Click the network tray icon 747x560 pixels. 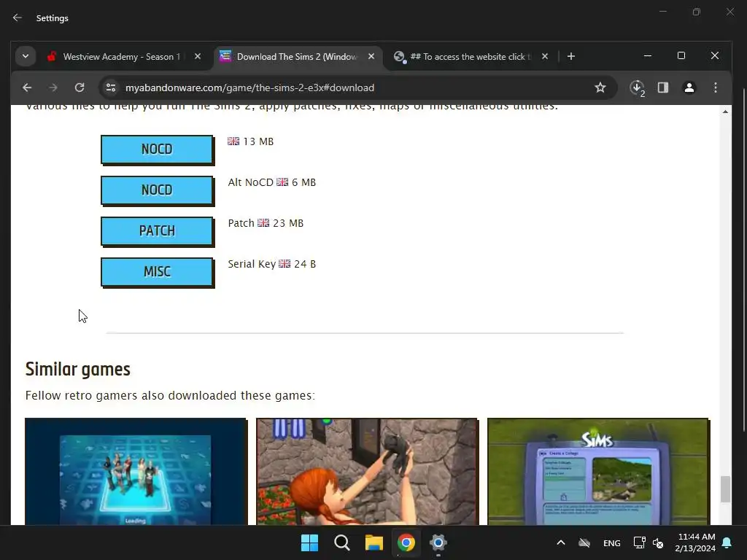[639, 542]
